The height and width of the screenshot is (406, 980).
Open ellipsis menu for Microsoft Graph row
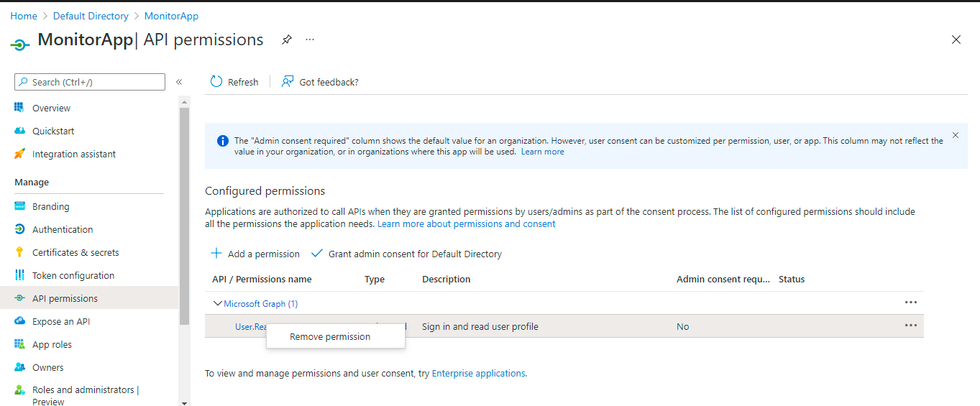click(x=911, y=303)
